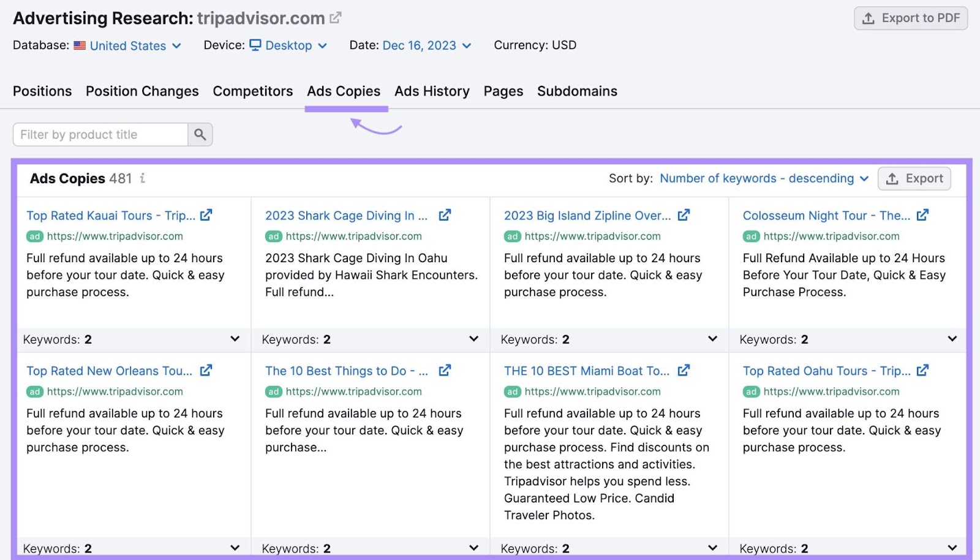
Task: Open The 10 Best Things to Do ad title
Action: click(346, 371)
